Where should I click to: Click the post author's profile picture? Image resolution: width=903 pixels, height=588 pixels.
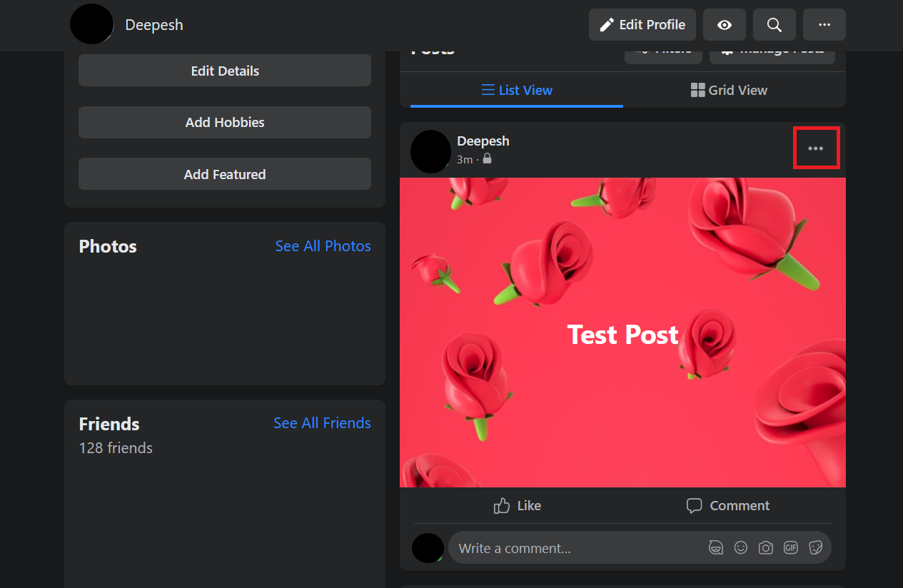click(x=430, y=151)
